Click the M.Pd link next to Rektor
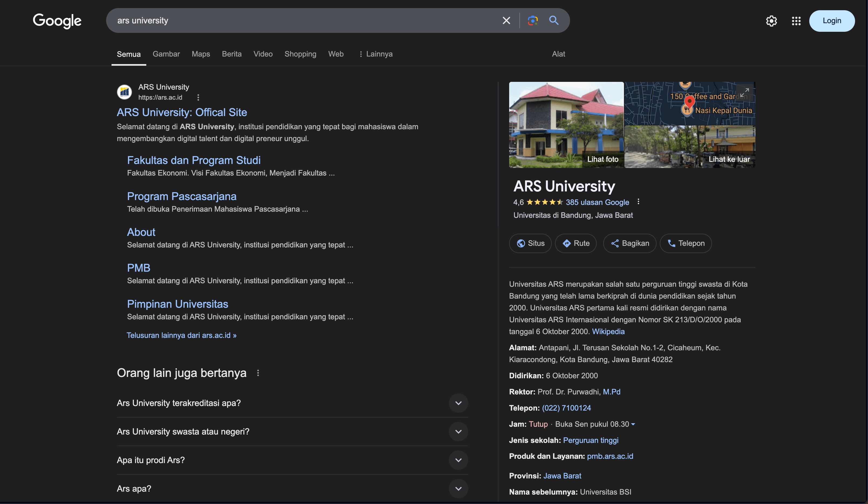 pyautogui.click(x=612, y=392)
